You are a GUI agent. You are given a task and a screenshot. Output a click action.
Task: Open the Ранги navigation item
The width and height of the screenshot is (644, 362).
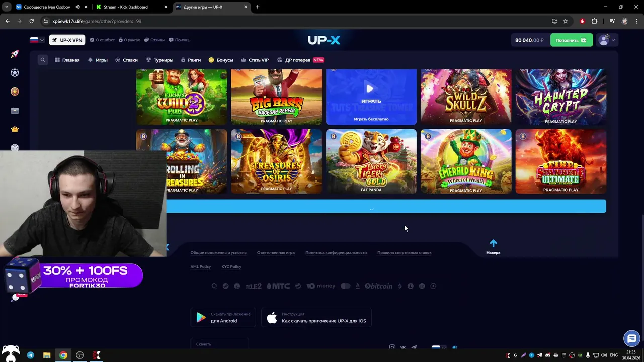point(191,60)
